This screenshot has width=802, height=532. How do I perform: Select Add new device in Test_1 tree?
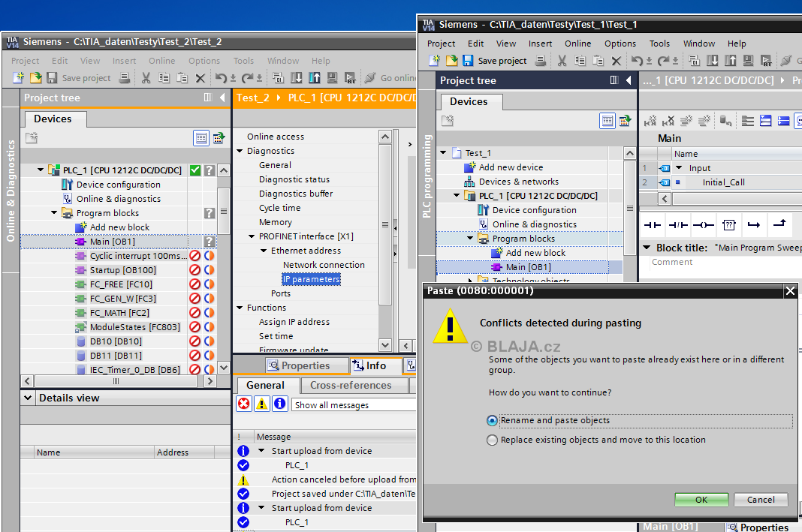click(511, 167)
